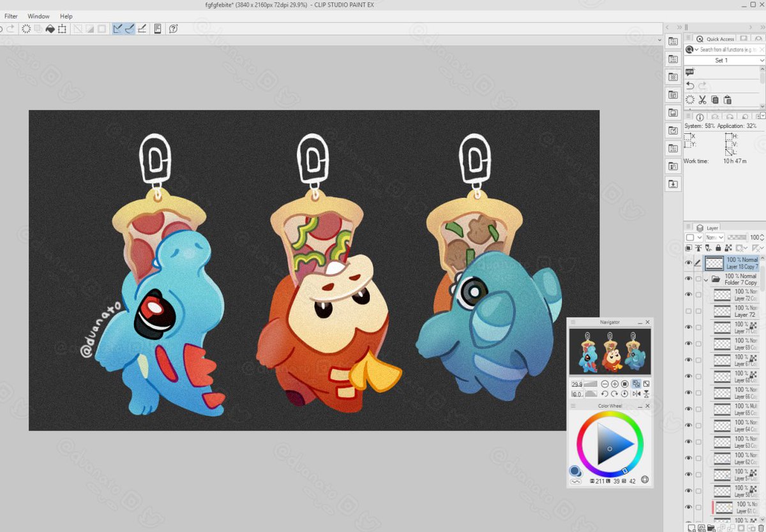Switch to the Information tab with i icon
This screenshot has width=766, height=532.
700,117
